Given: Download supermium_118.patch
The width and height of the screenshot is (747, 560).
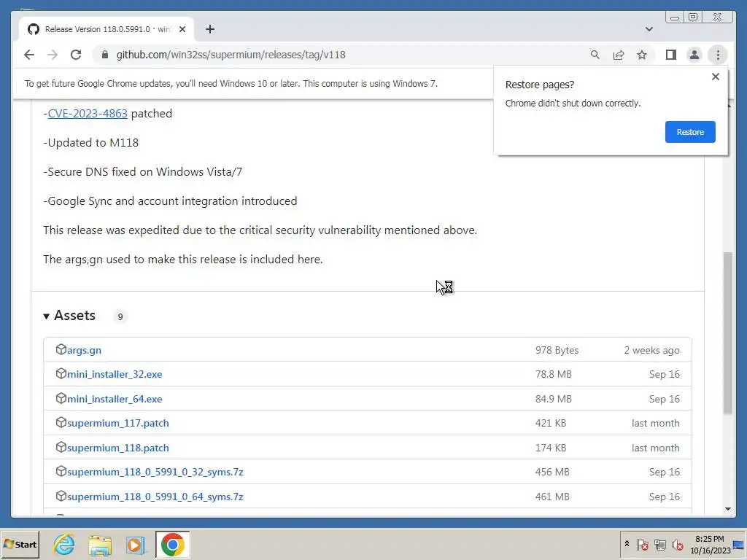Looking at the screenshot, I should point(117,448).
